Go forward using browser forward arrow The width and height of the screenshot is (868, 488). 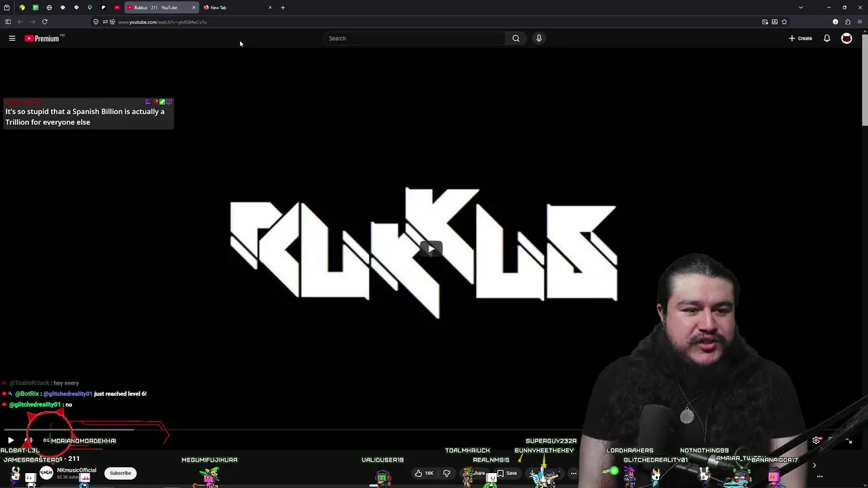click(32, 22)
